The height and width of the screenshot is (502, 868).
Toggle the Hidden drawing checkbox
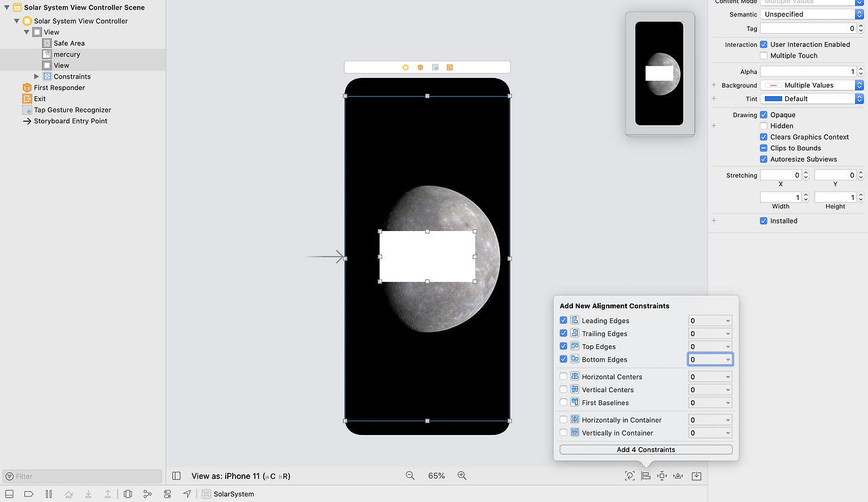click(764, 126)
